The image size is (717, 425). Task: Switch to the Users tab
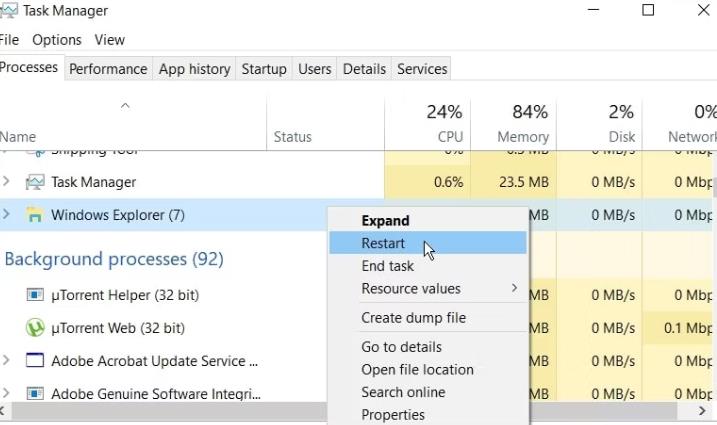coord(315,69)
